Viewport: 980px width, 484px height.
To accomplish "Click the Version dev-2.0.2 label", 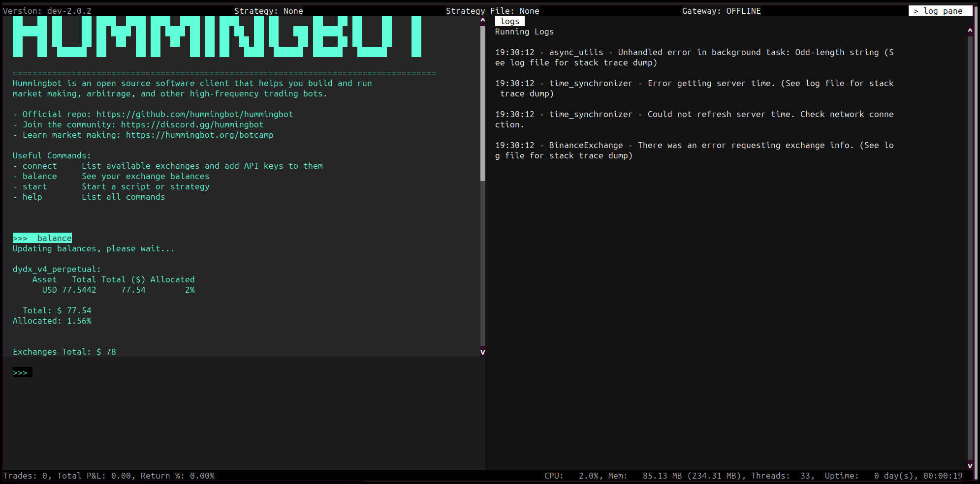I will (47, 11).
